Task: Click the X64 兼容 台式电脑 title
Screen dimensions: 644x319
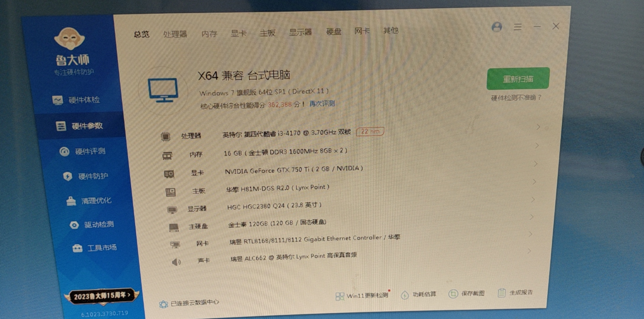Action: point(244,75)
